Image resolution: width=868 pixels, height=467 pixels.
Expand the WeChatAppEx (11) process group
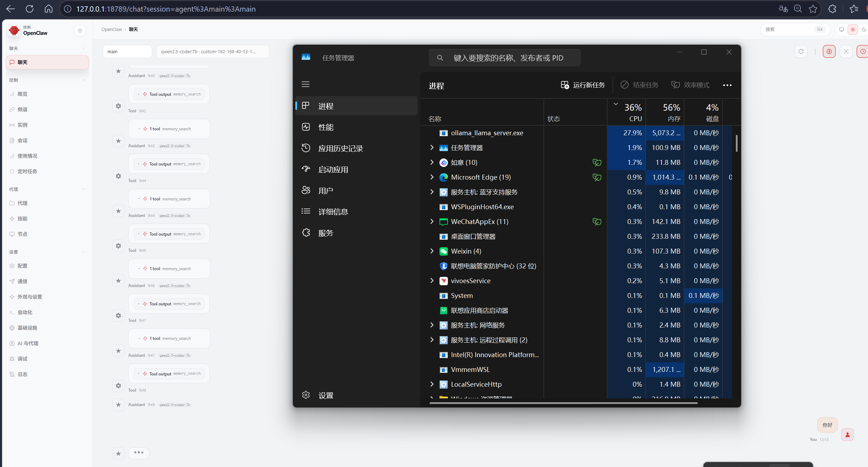432,222
